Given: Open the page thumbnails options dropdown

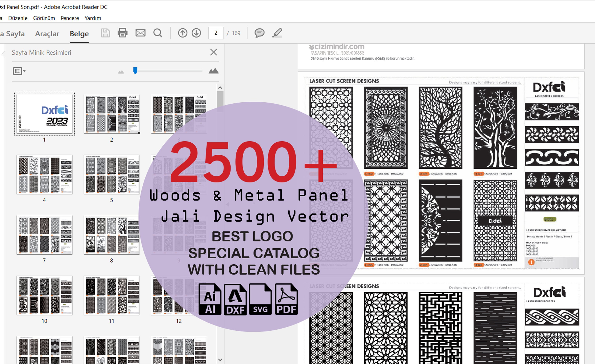Looking at the screenshot, I should (19, 71).
